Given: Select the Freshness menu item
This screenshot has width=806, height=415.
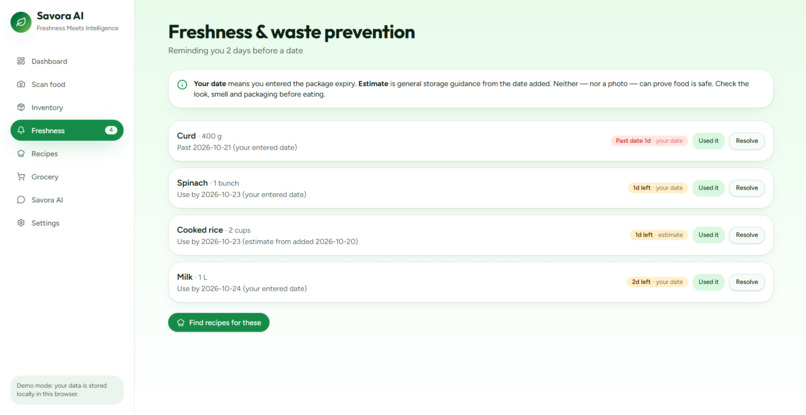Looking at the screenshot, I should point(67,131).
